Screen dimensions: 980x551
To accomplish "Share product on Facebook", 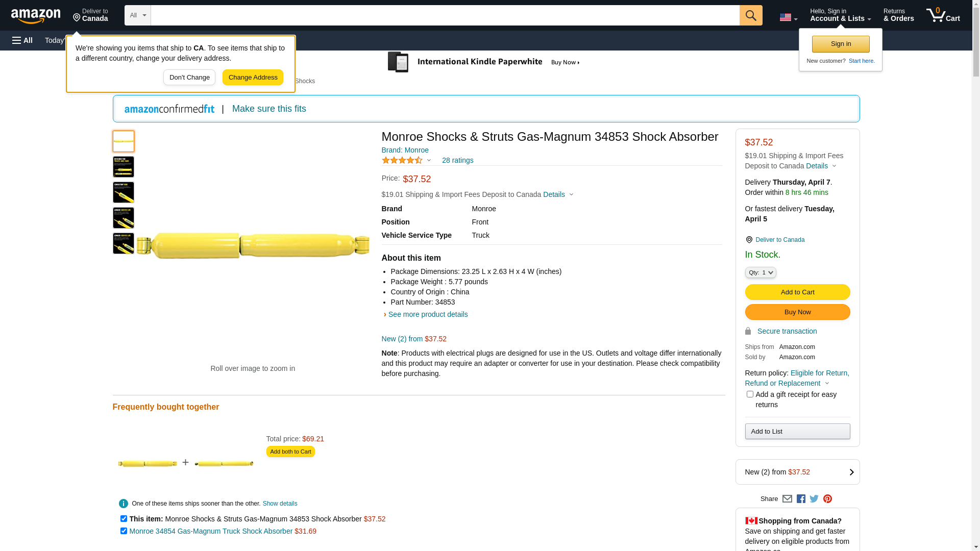I will [x=801, y=499].
